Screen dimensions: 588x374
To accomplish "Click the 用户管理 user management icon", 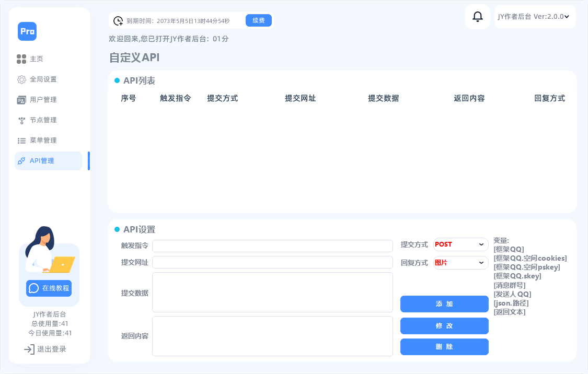I will (x=21, y=99).
